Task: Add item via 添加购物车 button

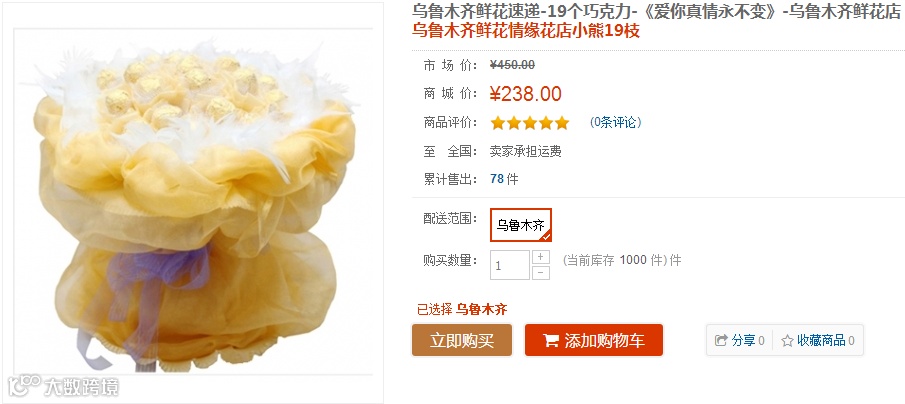Action: coord(593,340)
